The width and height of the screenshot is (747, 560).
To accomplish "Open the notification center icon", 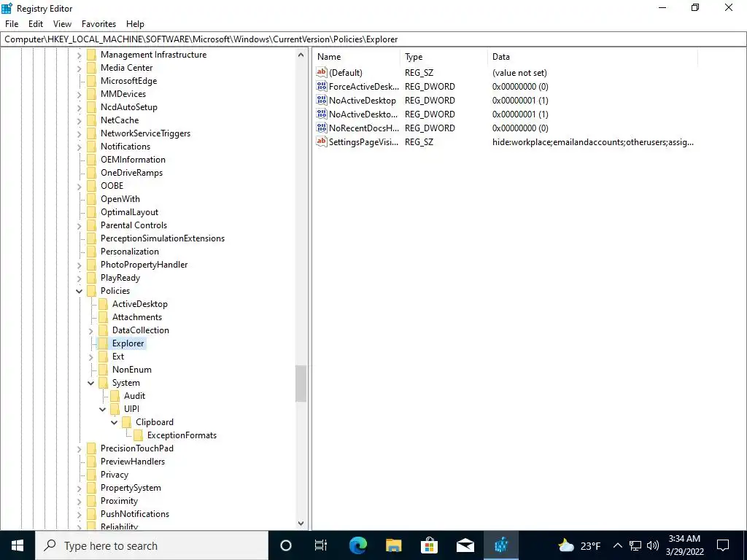I will pos(723,545).
